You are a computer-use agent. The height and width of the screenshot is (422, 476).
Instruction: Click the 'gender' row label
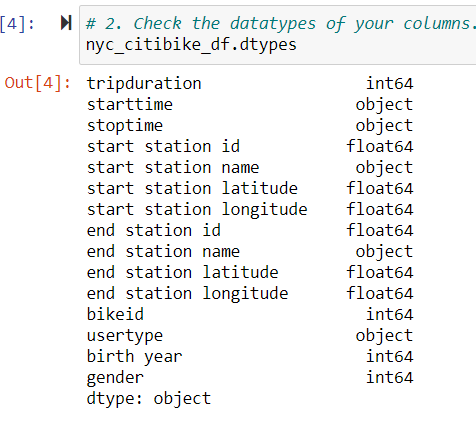pos(115,378)
